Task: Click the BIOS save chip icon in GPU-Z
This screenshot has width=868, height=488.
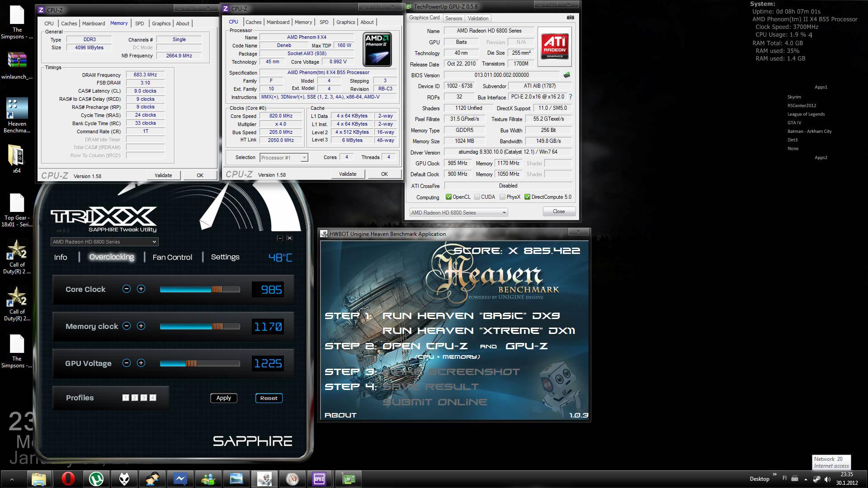Action: click(567, 75)
